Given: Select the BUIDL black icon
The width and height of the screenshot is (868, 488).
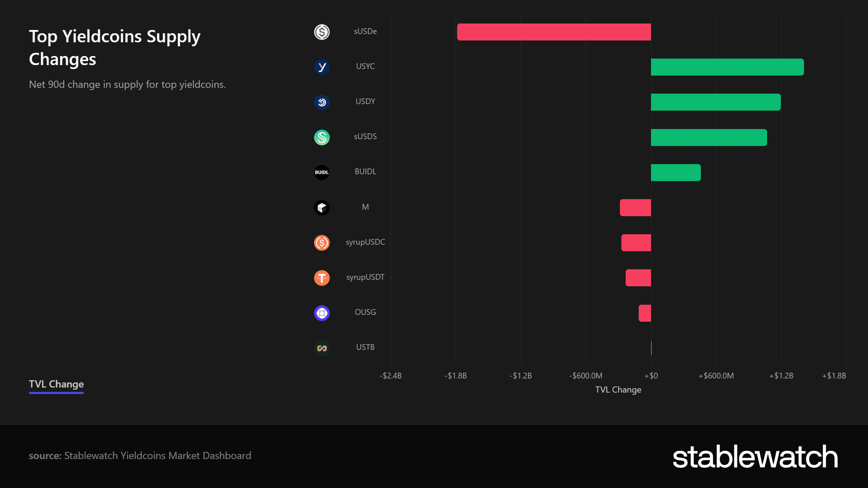Looking at the screenshot, I should click(322, 172).
